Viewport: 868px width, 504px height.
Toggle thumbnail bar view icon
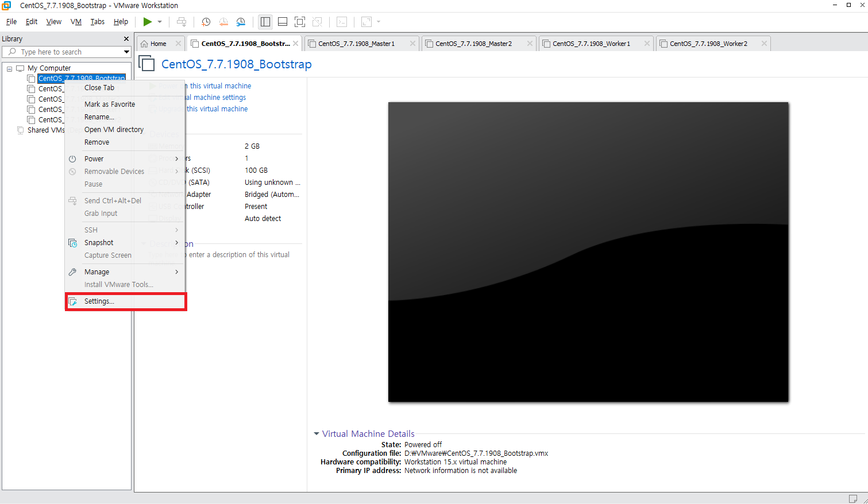[x=283, y=22]
